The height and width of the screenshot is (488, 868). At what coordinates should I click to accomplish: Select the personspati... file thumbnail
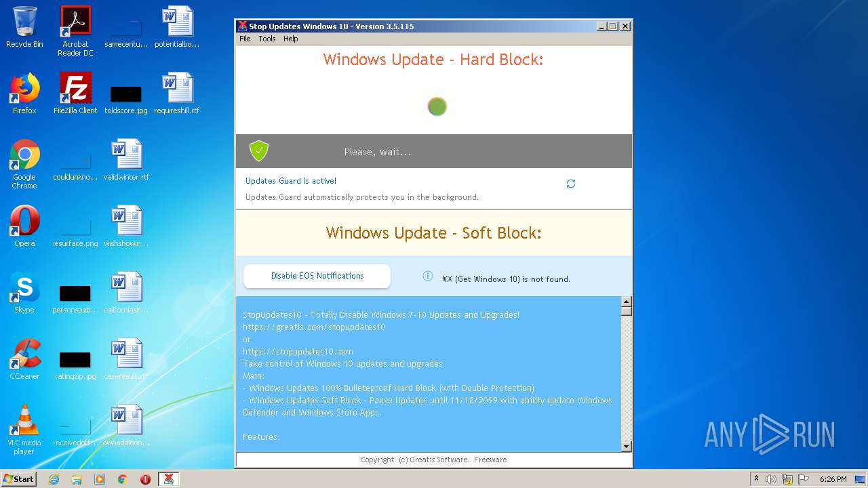coord(75,293)
